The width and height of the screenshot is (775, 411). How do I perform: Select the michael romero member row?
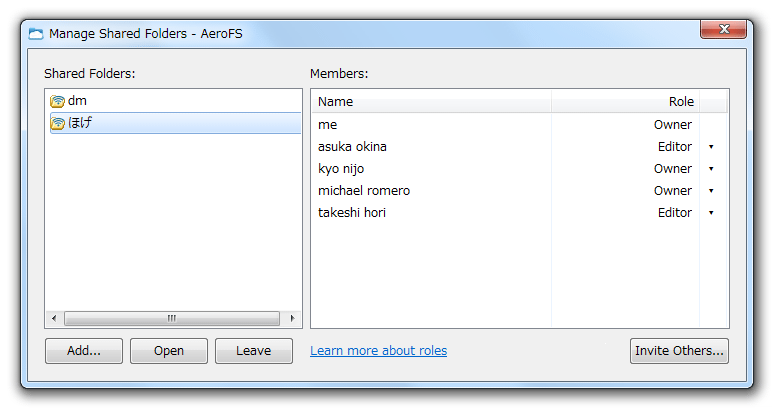pyautogui.click(x=519, y=191)
